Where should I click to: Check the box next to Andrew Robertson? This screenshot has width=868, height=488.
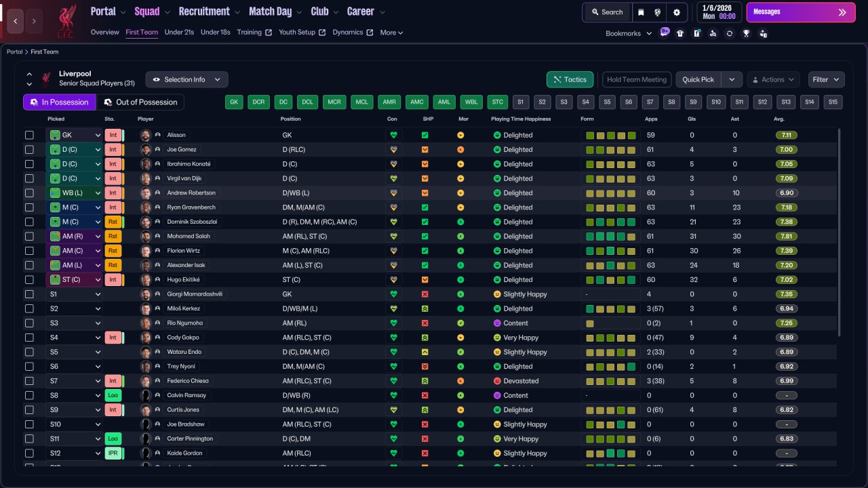(29, 193)
